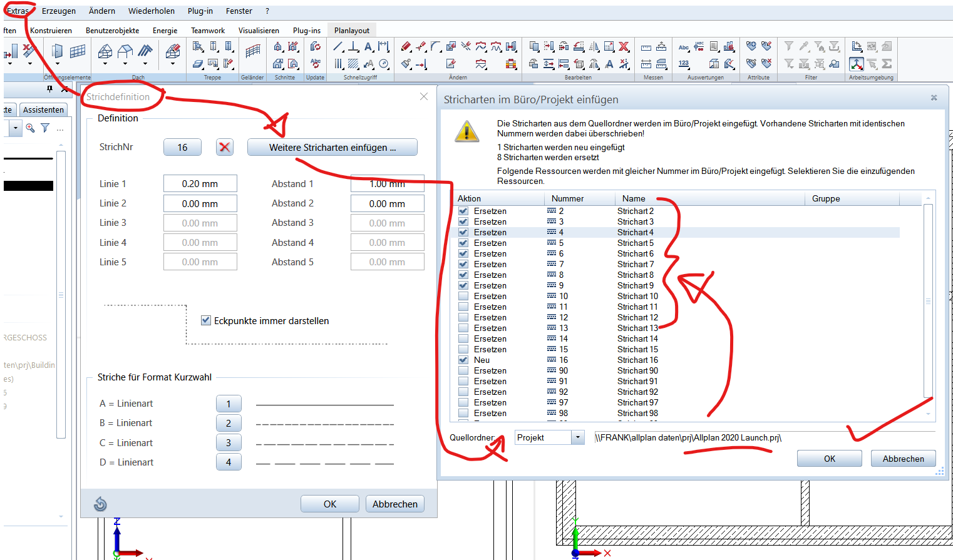Click the funnel filter icon in Filter group

(x=789, y=47)
